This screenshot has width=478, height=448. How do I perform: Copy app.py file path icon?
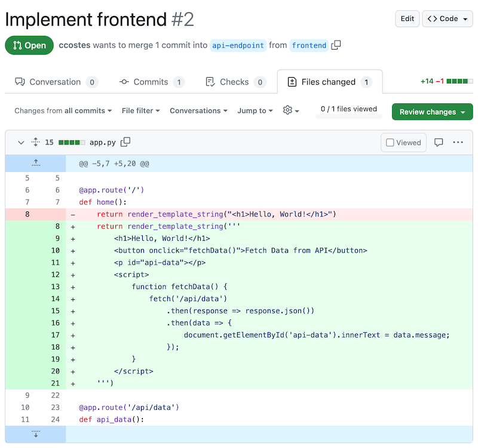[125, 142]
